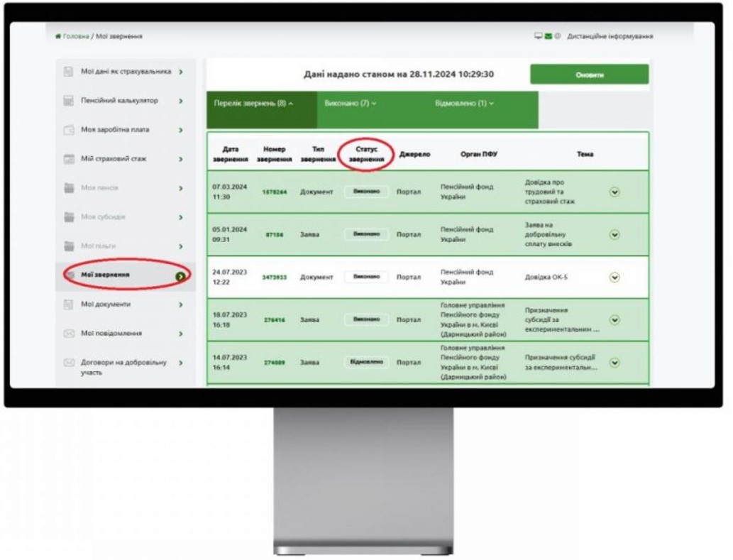
Task: Open Мої дані як страхувальника menu item
Action: tap(126, 72)
